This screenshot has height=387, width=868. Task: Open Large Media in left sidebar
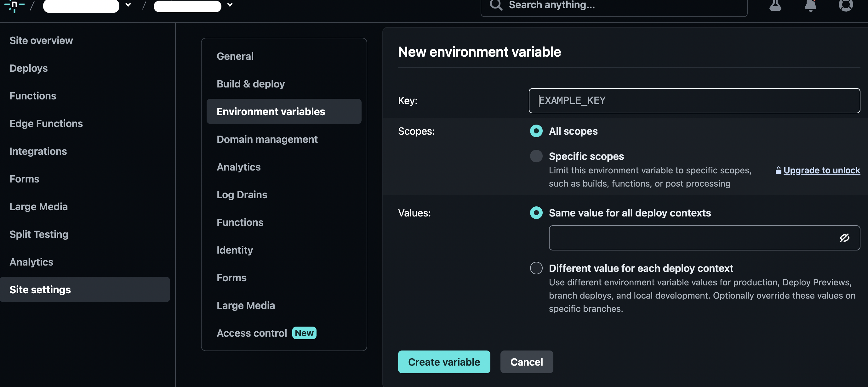[x=38, y=206]
